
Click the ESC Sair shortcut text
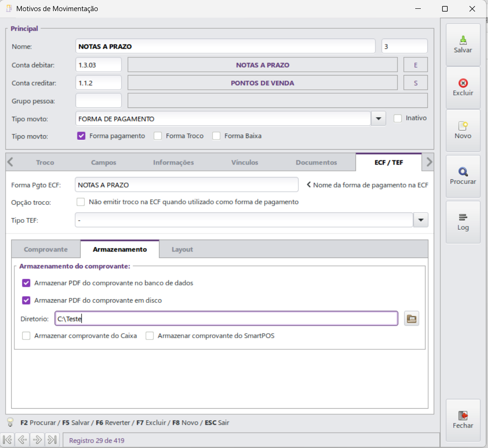tap(217, 423)
